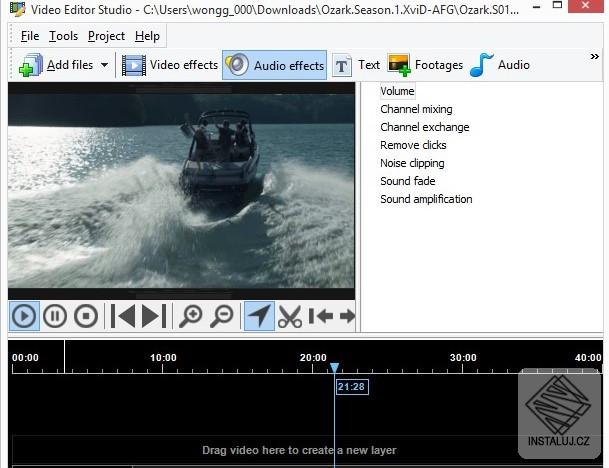The height and width of the screenshot is (468, 609).
Task: Open the Project menu
Action: [106, 36]
